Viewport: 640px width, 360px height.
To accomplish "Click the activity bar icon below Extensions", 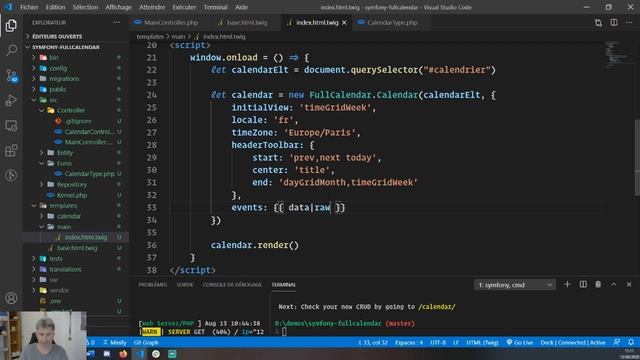I will (11, 176).
